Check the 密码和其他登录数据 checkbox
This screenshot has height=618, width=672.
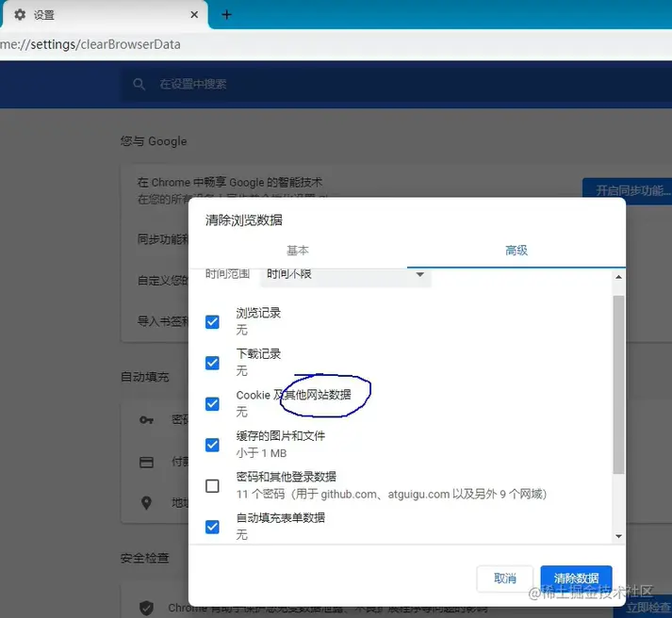(212, 486)
